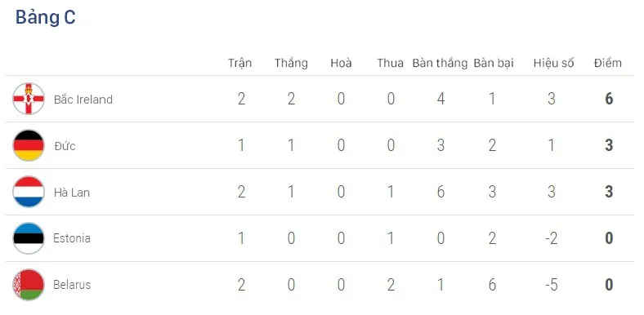Click the Germany flag icon
The height and width of the screenshot is (315, 644).
pyautogui.click(x=29, y=145)
